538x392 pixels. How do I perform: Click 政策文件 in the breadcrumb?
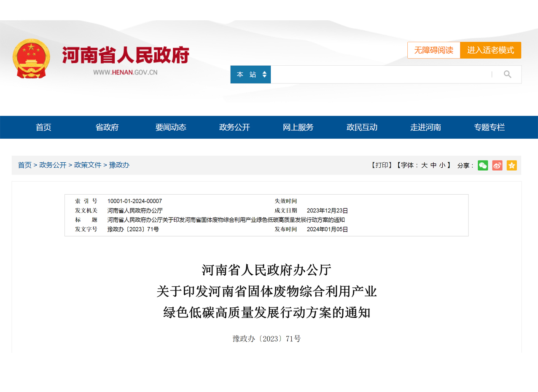(x=88, y=165)
